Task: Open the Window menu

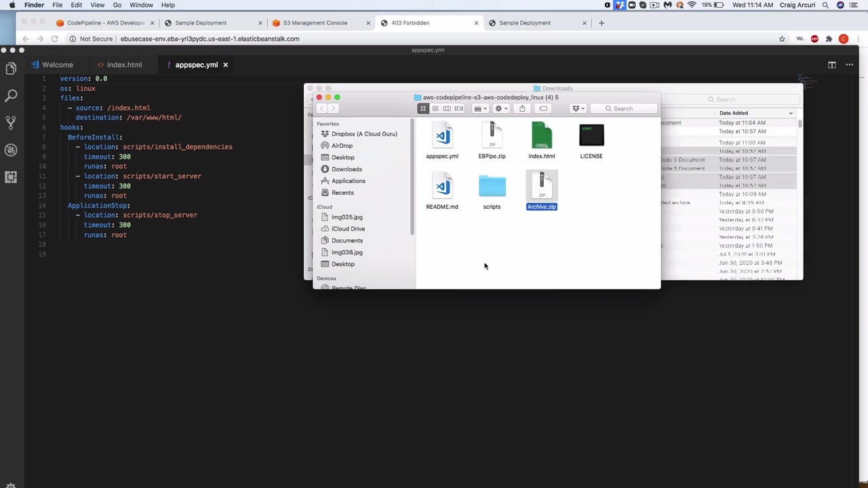Action: pyautogui.click(x=141, y=5)
